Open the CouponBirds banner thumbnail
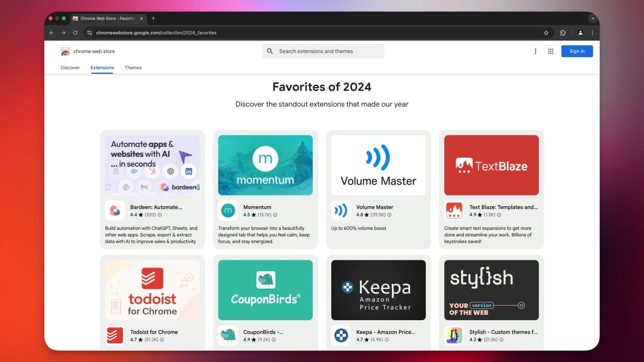Image resolution: width=644 pixels, height=362 pixels. [x=265, y=290]
